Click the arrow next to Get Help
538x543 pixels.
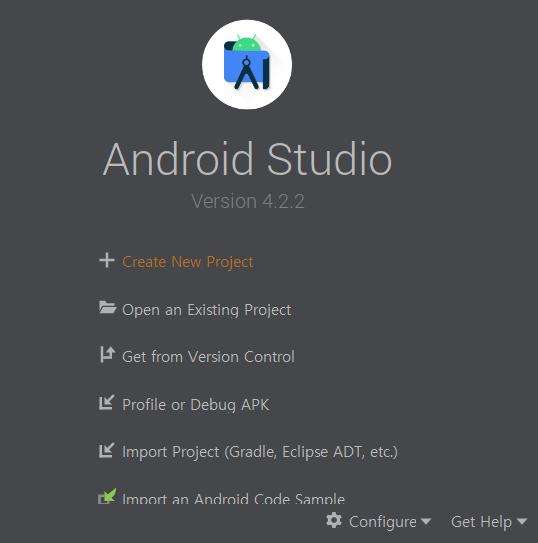point(522,521)
